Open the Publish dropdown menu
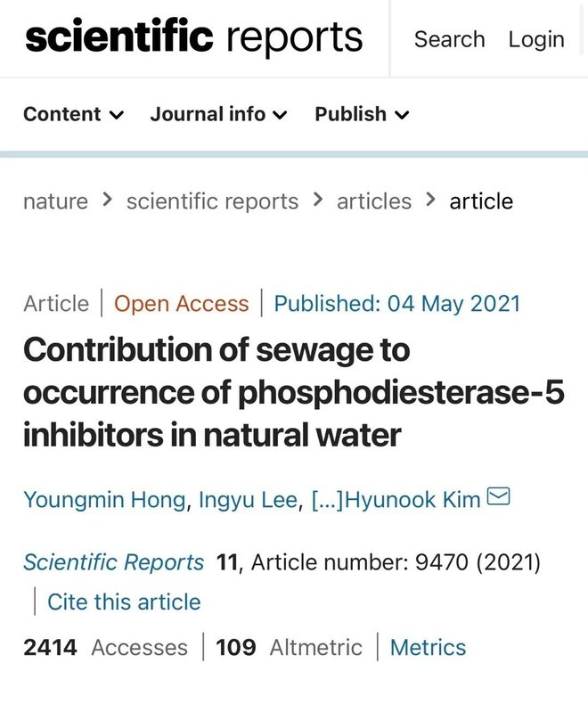 click(362, 114)
